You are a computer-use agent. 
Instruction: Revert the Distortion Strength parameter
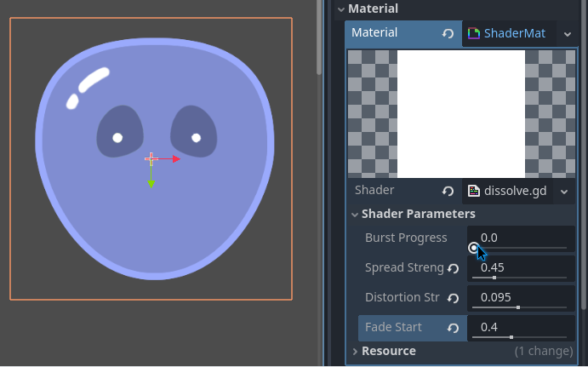pos(454,298)
